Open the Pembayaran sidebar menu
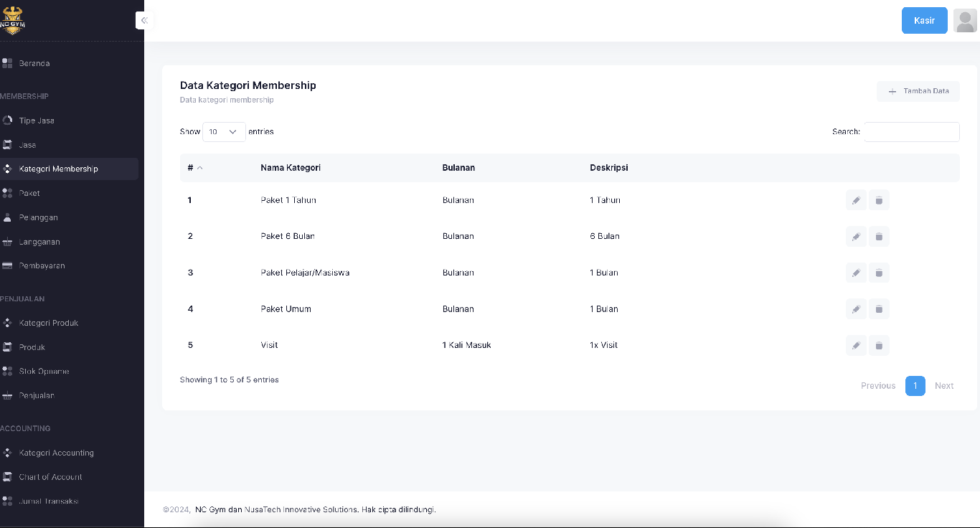This screenshot has width=980, height=528. click(x=42, y=265)
